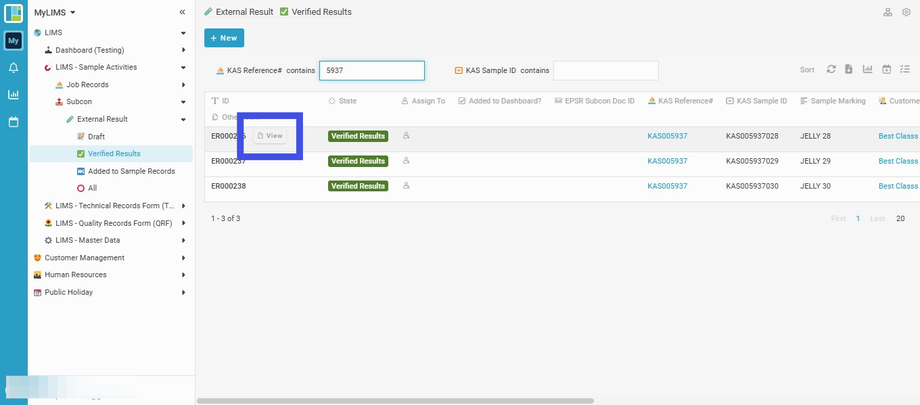Click the KAS Sample ID filter input
This screenshot has width=920, height=405.
(x=606, y=70)
